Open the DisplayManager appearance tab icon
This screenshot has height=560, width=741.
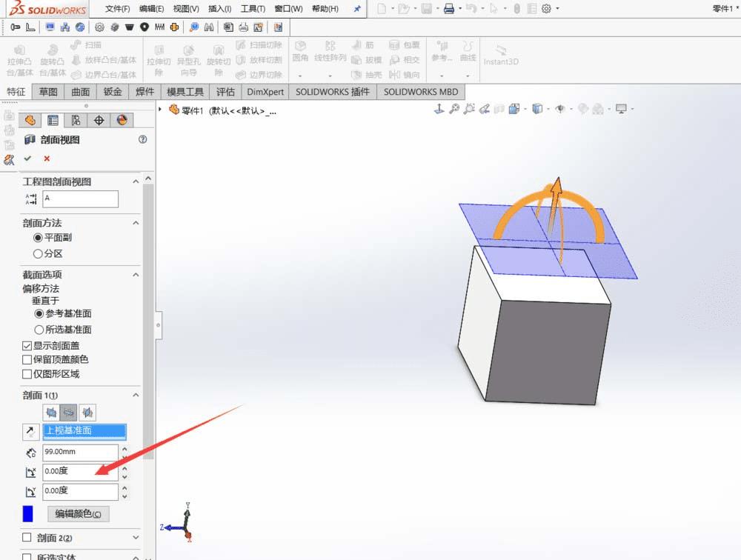tap(122, 121)
